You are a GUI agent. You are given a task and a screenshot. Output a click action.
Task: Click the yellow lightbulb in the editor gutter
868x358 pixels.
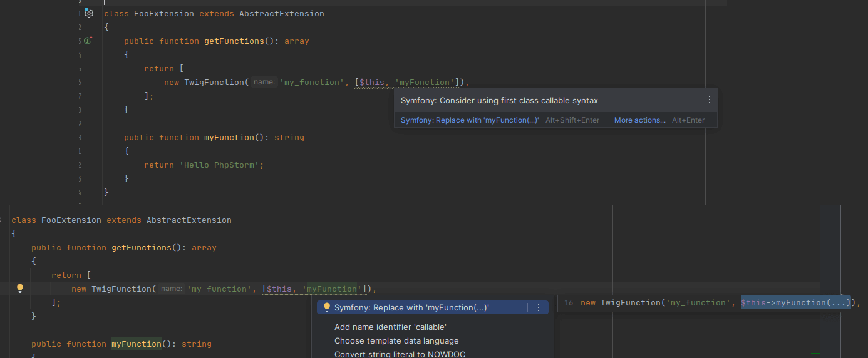tap(19, 289)
